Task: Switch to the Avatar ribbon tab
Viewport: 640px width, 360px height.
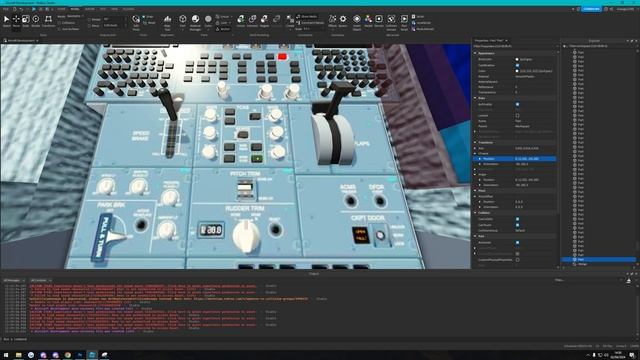Action: pyautogui.click(x=89, y=9)
